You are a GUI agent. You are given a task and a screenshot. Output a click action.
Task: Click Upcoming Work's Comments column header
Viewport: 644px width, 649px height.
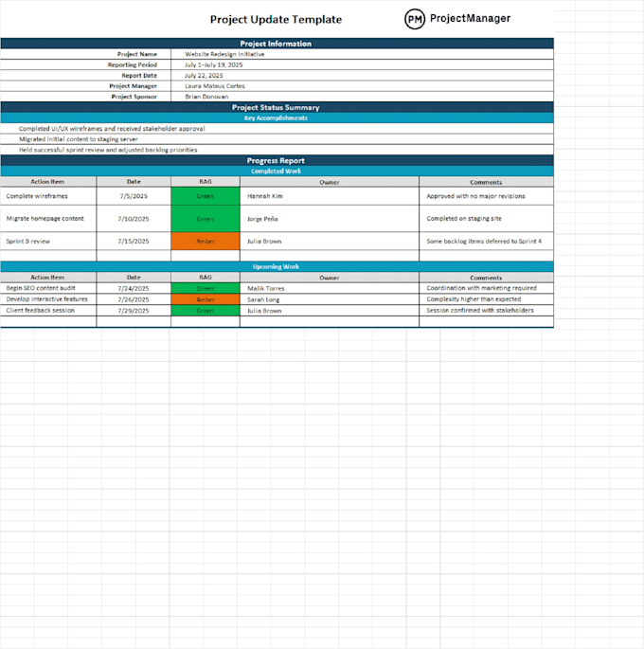pyautogui.click(x=486, y=278)
